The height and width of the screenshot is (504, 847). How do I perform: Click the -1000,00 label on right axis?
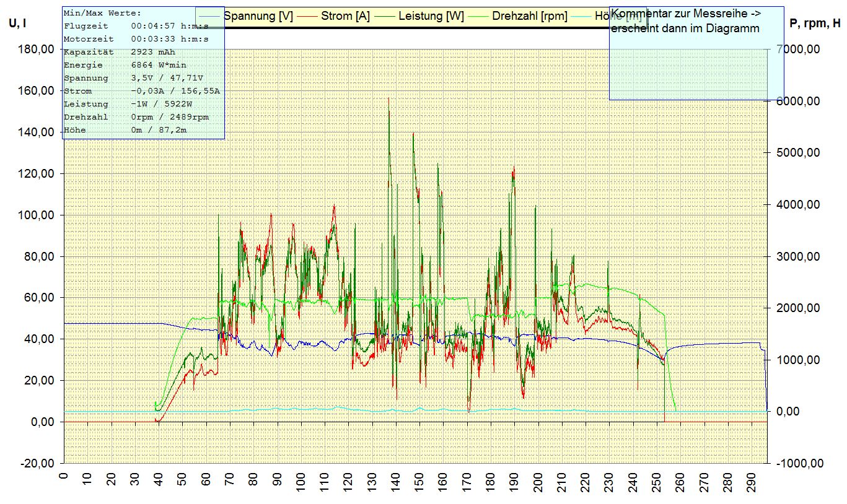point(794,463)
